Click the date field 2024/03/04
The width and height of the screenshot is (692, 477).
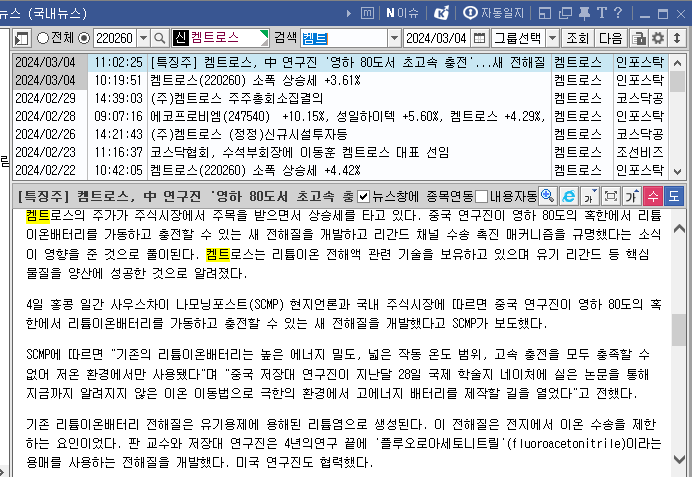click(436, 38)
